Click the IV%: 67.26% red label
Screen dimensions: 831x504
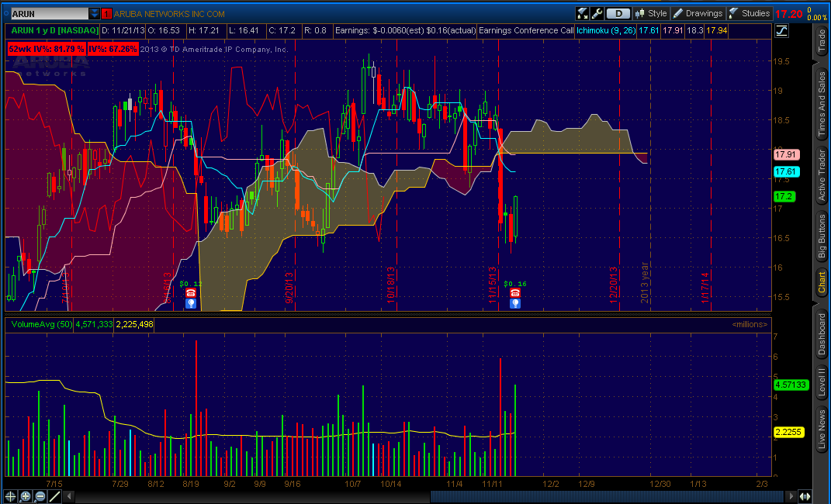pos(113,49)
